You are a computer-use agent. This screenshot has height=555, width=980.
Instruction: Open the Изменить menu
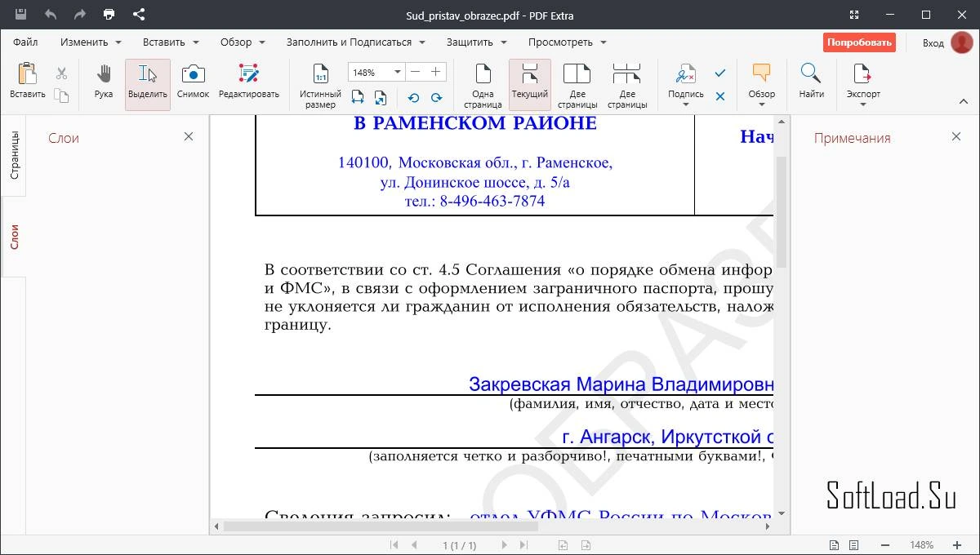pyautogui.click(x=90, y=42)
